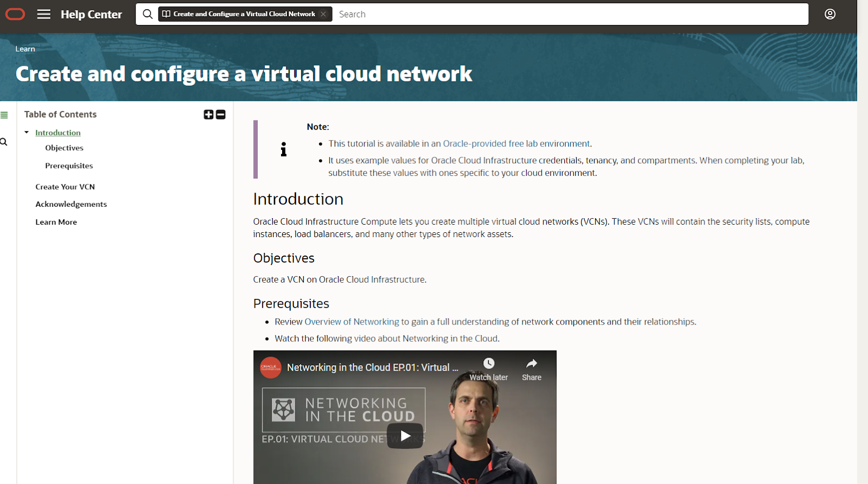Click the info icon in the note
This screenshot has width=868, height=484.
pyautogui.click(x=283, y=149)
